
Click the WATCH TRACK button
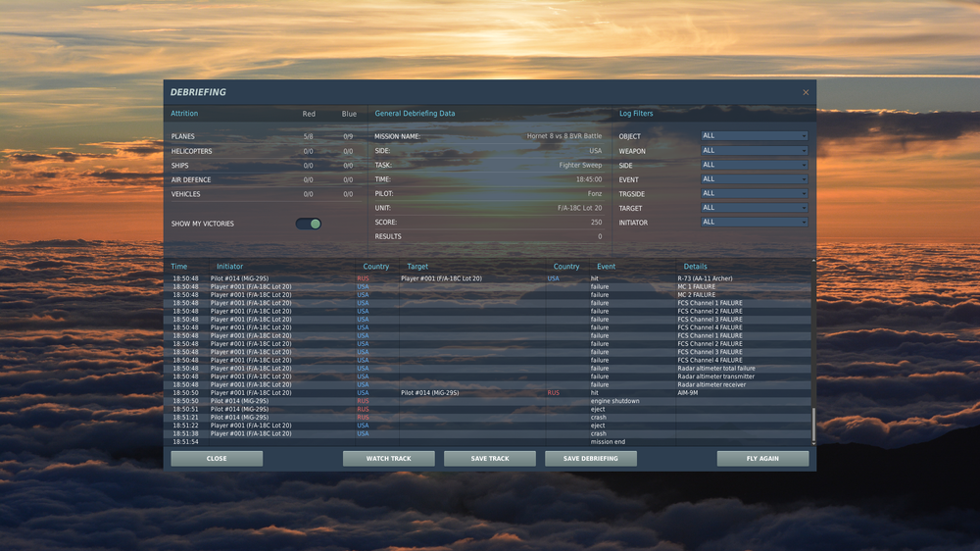coord(389,459)
